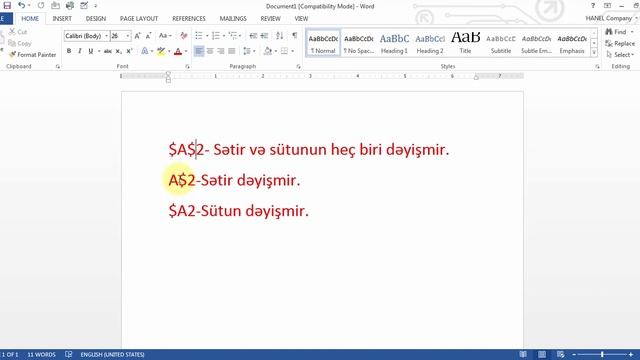Apply the No Spacing style
The height and width of the screenshot is (360, 640).
click(x=358, y=43)
